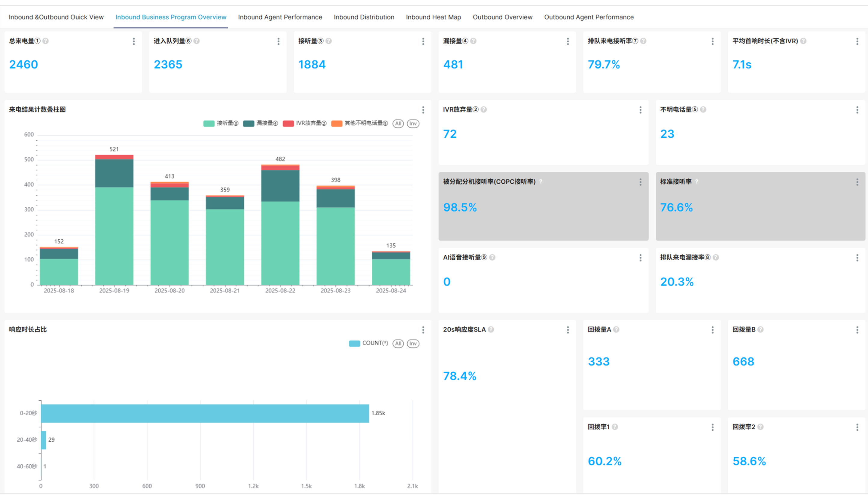Open the options menu on the 接听量③ card
Screen dimensions: 868x495
[423, 41]
